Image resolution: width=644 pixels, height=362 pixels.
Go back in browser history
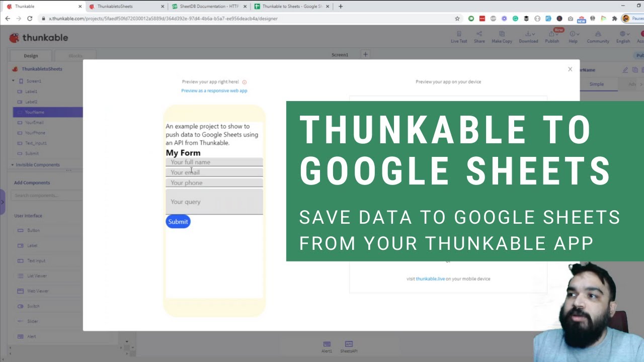[8, 18]
